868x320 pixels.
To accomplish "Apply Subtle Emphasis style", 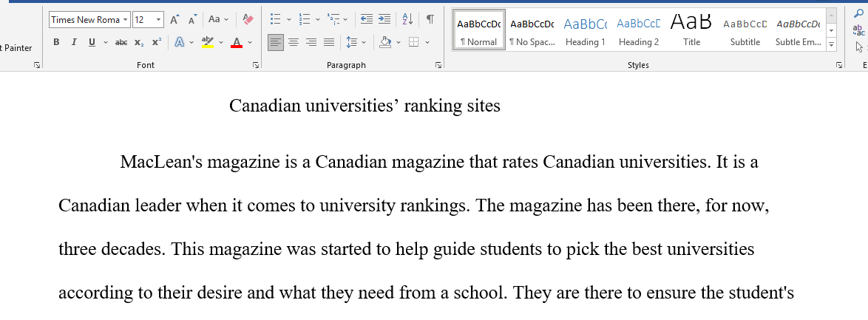I will (799, 30).
